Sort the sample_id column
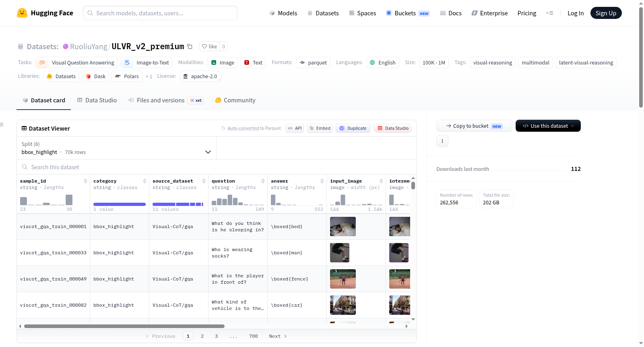Viewport: 644px width, 347px height. [x=85, y=181]
